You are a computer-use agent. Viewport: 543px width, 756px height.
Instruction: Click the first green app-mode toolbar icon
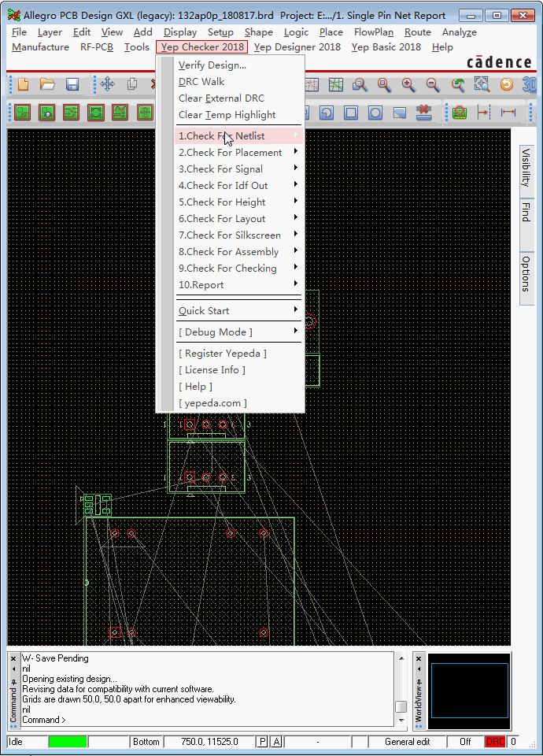point(23,113)
